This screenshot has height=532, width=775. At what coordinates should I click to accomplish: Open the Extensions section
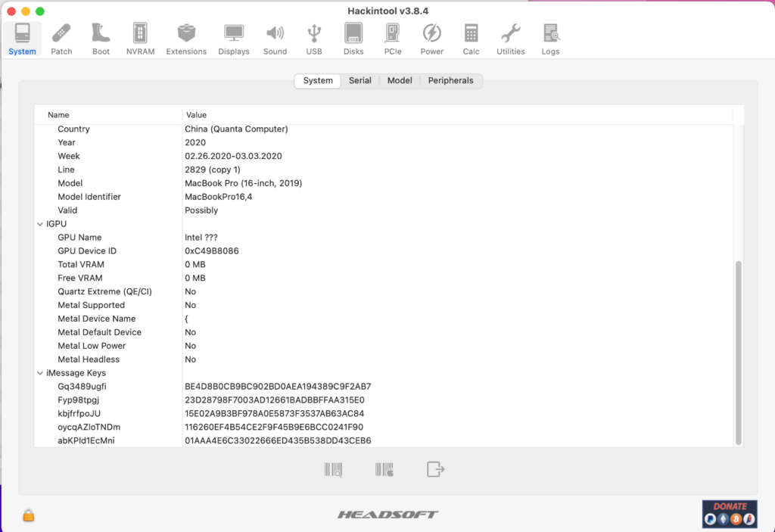coord(186,39)
